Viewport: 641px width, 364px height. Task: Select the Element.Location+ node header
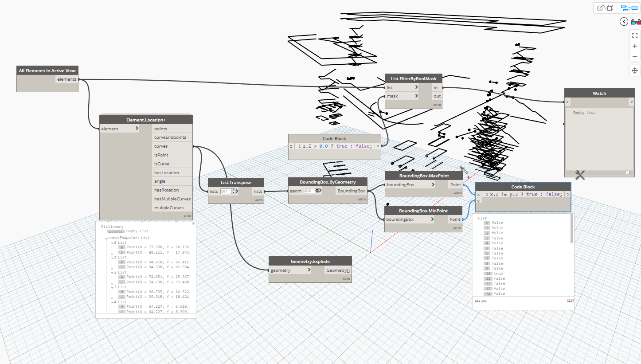coord(146,119)
